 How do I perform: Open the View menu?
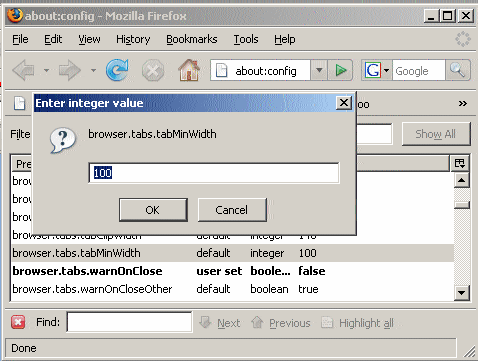(89, 39)
